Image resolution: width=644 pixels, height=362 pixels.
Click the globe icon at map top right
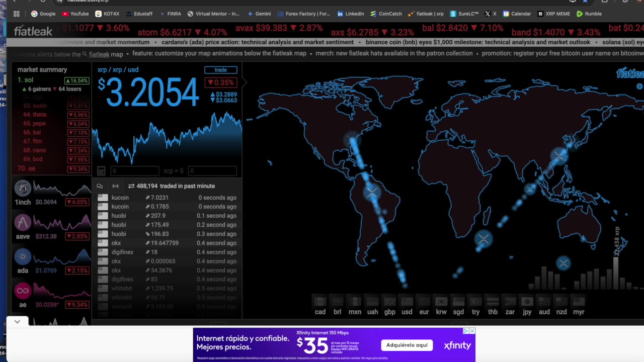[640, 86]
